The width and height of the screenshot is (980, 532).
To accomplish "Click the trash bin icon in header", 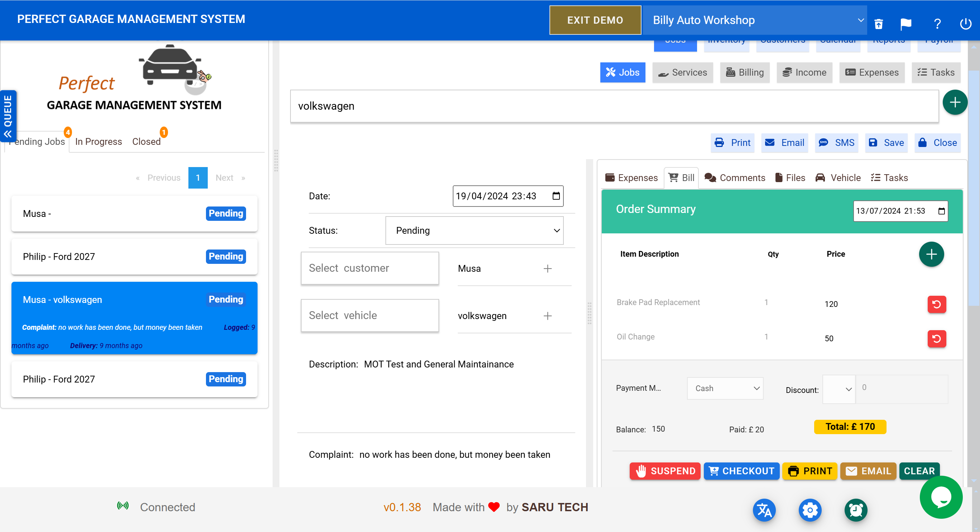I will [878, 24].
